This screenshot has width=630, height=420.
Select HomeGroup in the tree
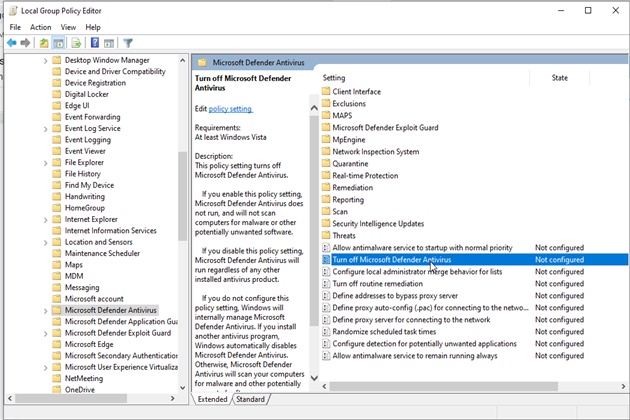[85, 208]
